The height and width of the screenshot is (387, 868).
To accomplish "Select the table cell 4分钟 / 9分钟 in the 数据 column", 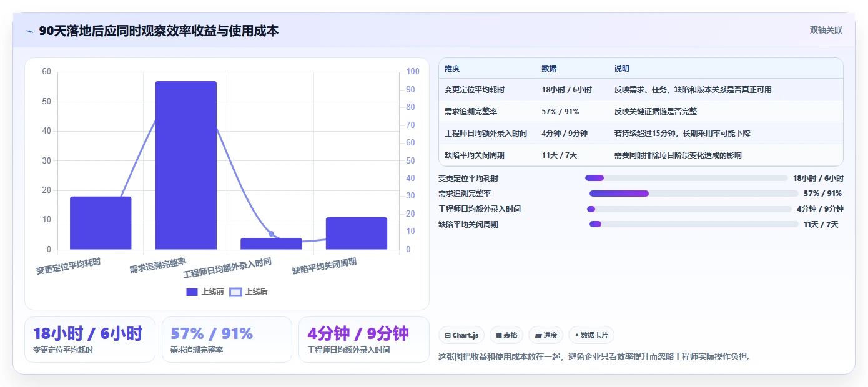I will coord(565,134).
